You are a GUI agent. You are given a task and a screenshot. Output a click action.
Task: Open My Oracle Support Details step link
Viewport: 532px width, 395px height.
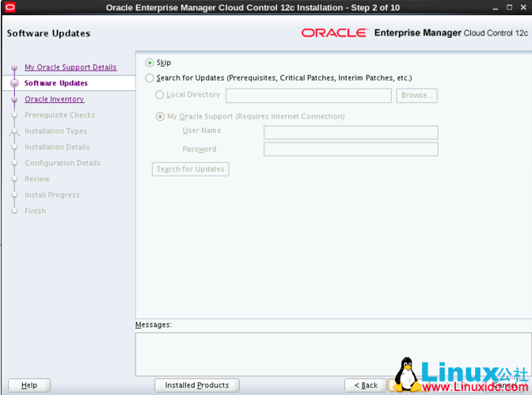tap(70, 67)
